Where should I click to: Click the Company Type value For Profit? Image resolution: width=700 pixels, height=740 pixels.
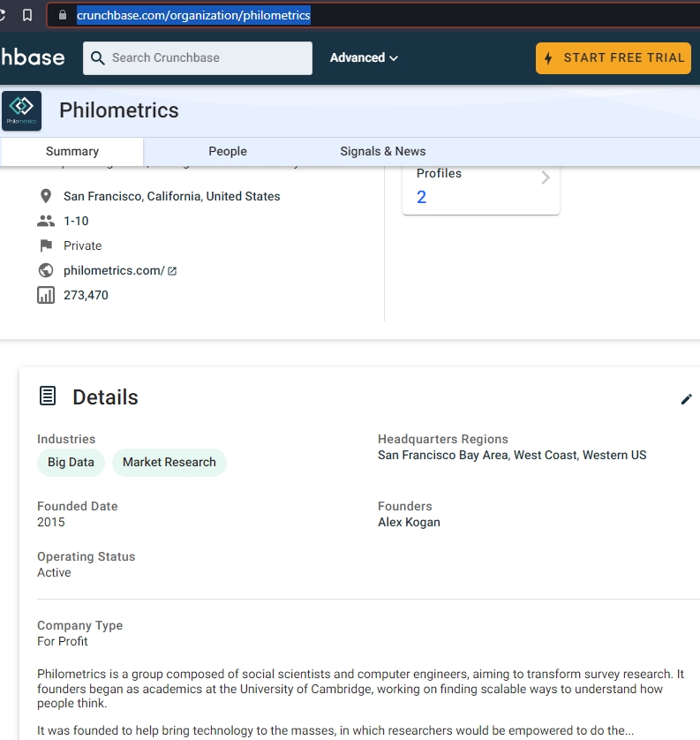tap(63, 642)
